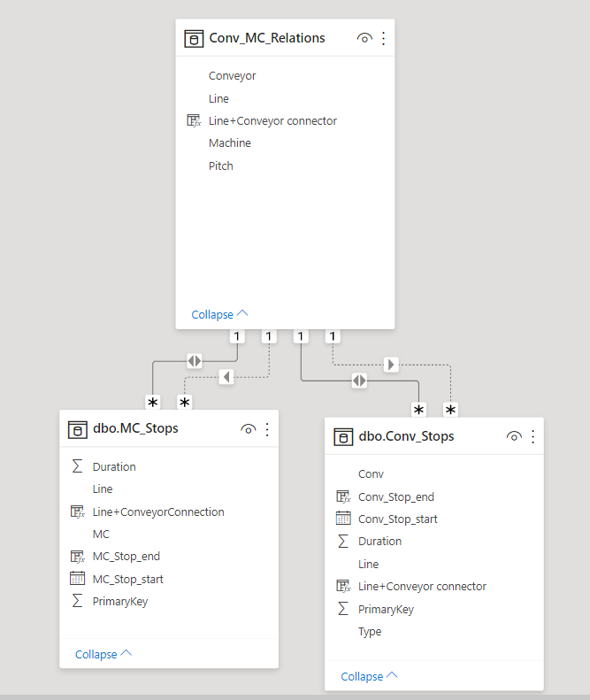Select Line+Conveyor connector in dbo.Conv_Stops
This screenshot has height=700, width=590.
pyautogui.click(x=423, y=587)
